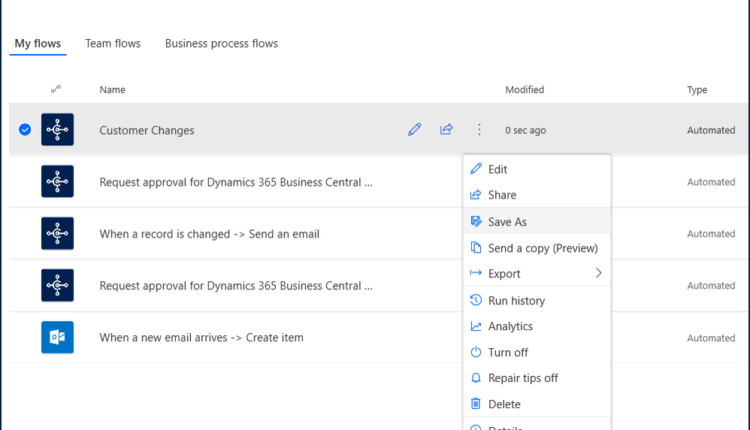Choose Save As from the context menu
Screen dimensions: 750x430
coord(507,222)
